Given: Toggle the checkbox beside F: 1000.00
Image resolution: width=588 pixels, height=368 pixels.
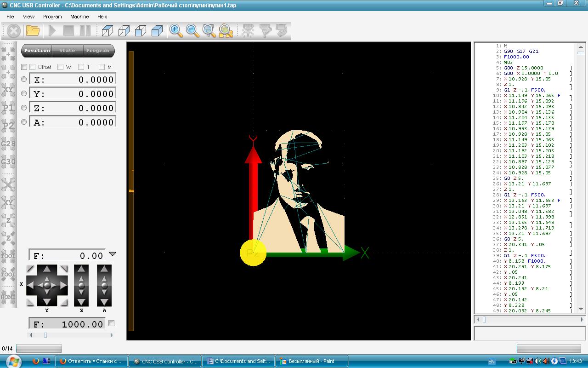Looking at the screenshot, I should tap(111, 323).
